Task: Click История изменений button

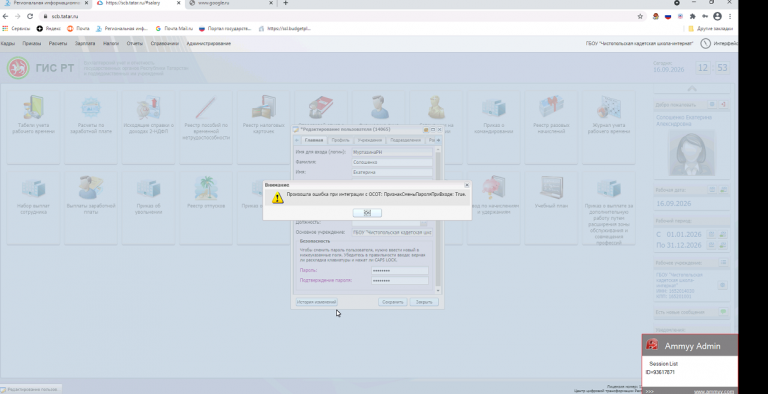Action: click(x=316, y=302)
